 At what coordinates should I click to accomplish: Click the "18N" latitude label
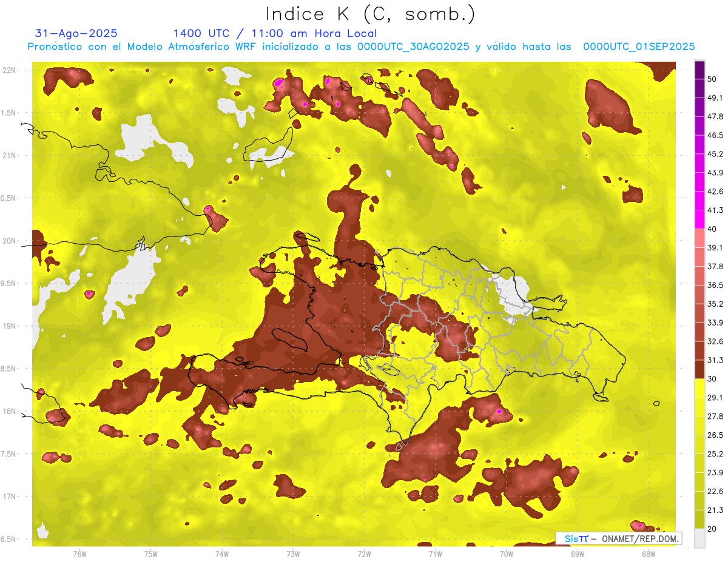pos(9,411)
